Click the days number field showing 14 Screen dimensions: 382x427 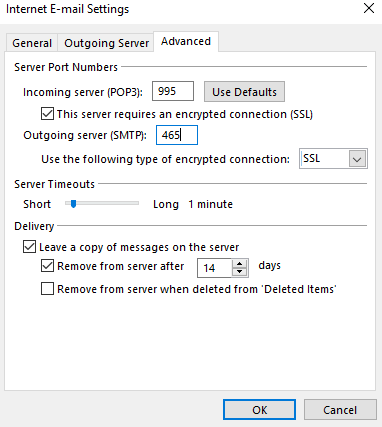coord(215,268)
